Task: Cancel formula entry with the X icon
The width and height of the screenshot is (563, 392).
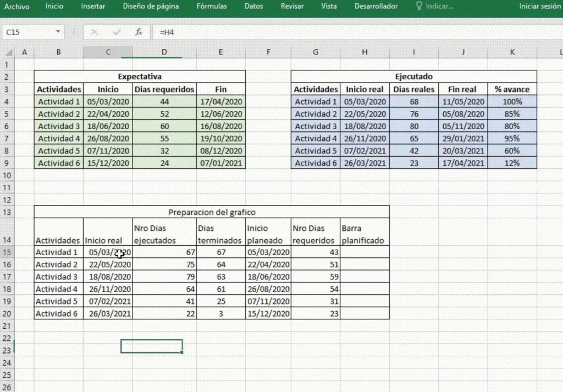Action: point(95,32)
